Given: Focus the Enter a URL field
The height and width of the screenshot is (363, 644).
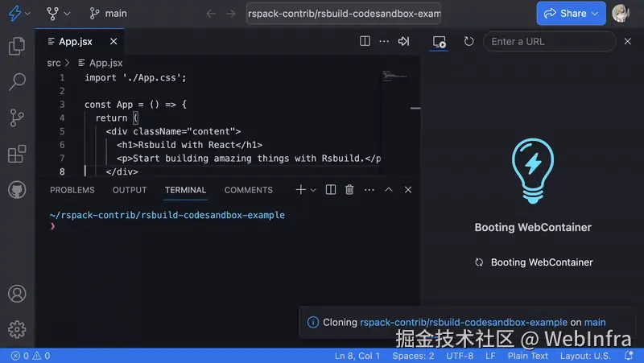Looking at the screenshot, I should point(550,42).
